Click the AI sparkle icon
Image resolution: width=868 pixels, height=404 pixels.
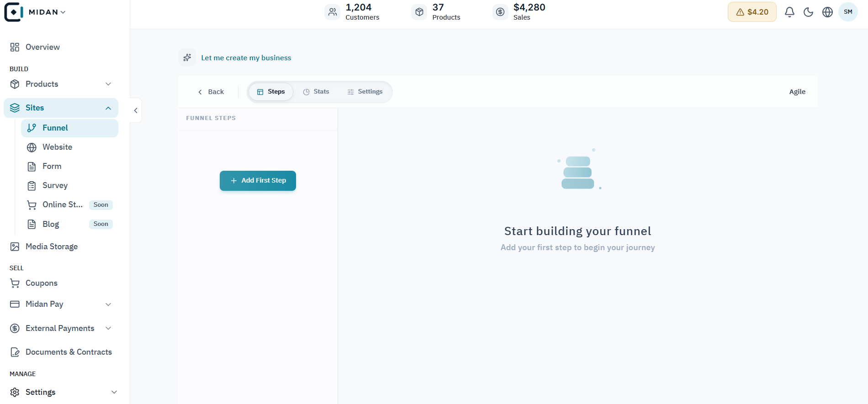[187, 58]
